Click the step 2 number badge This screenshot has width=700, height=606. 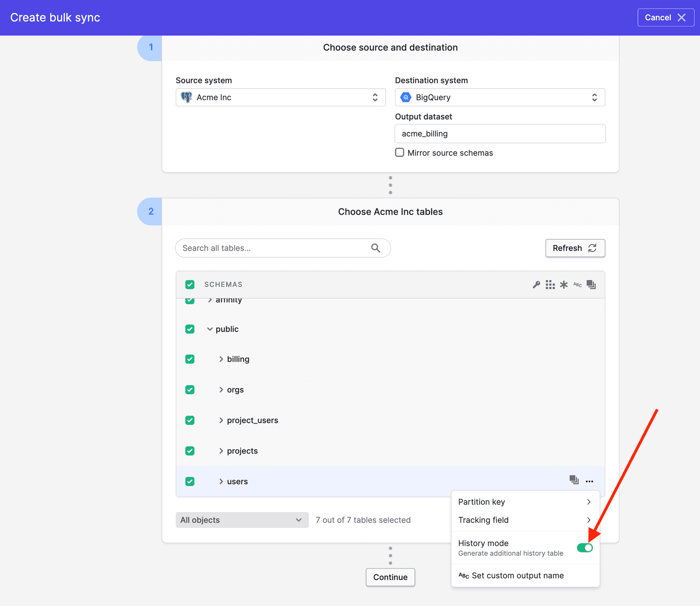150,211
